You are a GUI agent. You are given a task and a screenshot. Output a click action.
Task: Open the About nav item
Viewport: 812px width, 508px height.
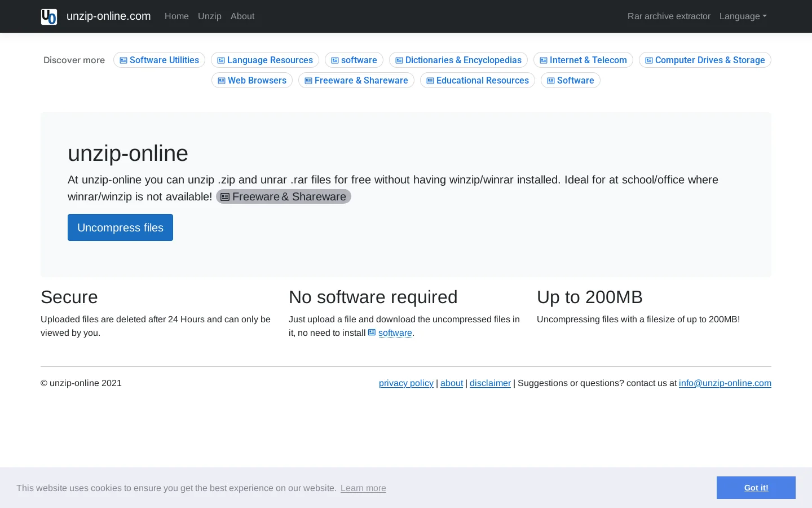pyautogui.click(x=242, y=16)
